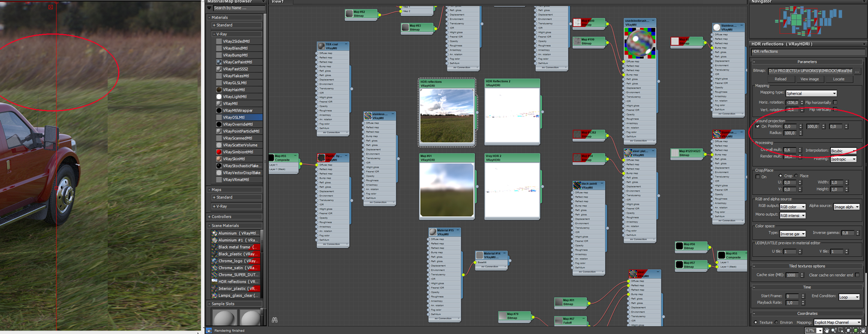Viewport: 868px width, 334px height.
Task: Select VRaySimbiontMtl red sphere icon
Action: (219, 152)
